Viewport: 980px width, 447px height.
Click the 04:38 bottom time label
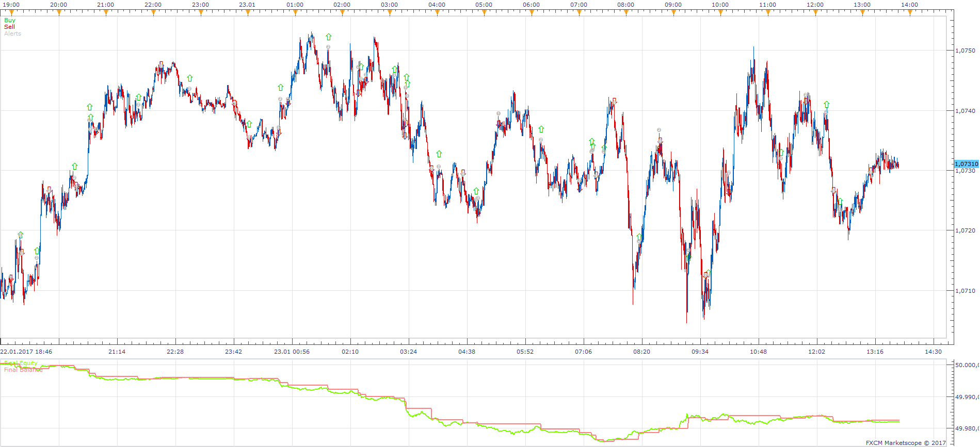pos(467,352)
